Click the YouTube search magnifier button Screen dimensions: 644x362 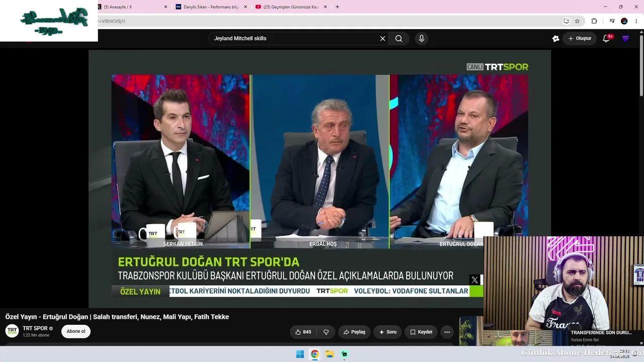point(399,39)
